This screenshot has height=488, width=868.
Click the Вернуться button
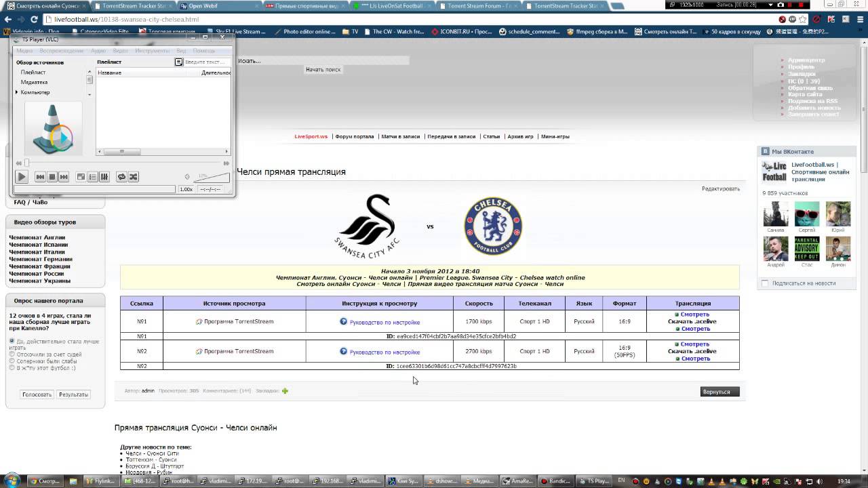click(x=720, y=392)
